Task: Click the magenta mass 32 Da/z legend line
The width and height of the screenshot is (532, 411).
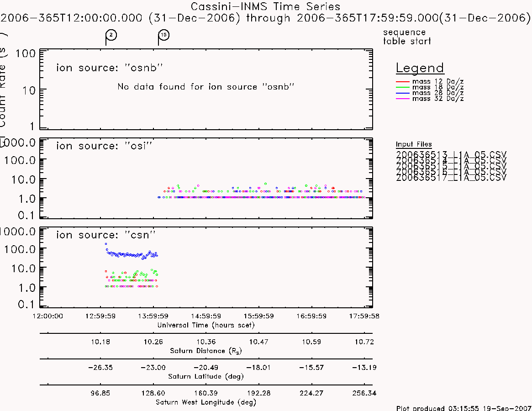Action: (x=403, y=99)
